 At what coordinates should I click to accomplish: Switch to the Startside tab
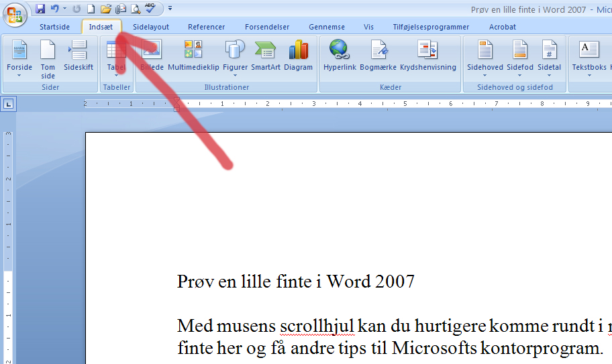[54, 27]
